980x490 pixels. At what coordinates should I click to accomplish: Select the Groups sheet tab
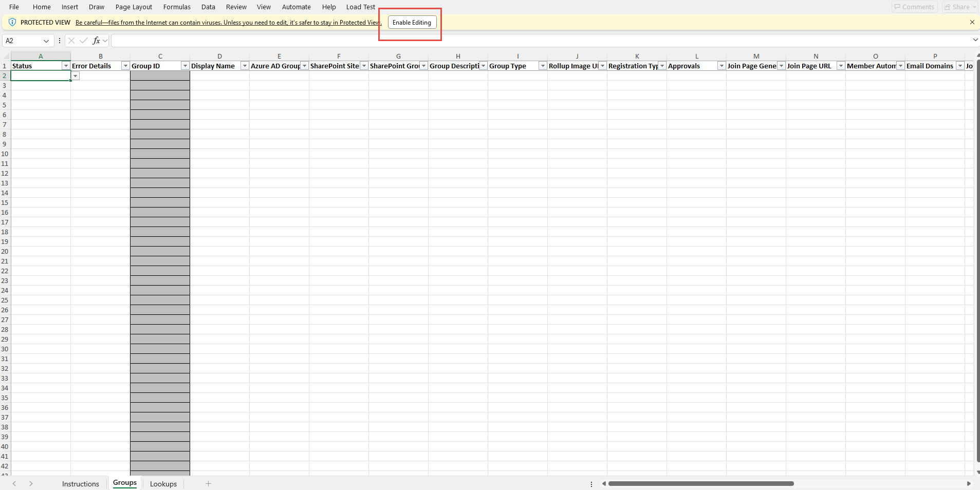125,483
